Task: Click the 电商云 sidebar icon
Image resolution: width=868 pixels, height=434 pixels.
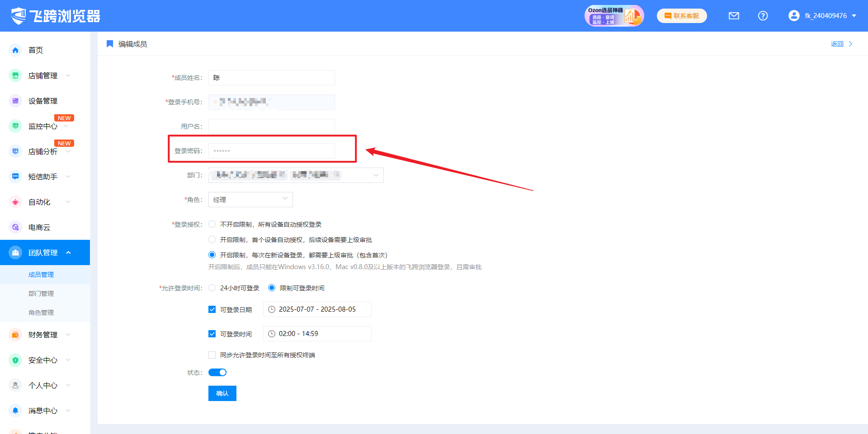Action: [x=15, y=227]
